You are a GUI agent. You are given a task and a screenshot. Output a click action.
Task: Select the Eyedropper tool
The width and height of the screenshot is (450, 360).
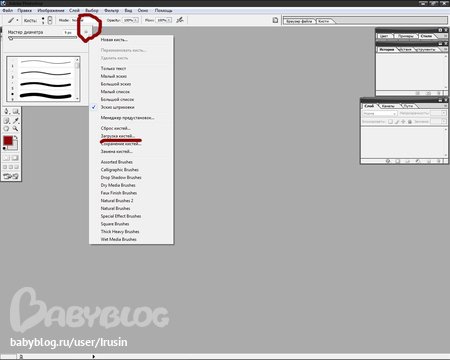point(16,121)
